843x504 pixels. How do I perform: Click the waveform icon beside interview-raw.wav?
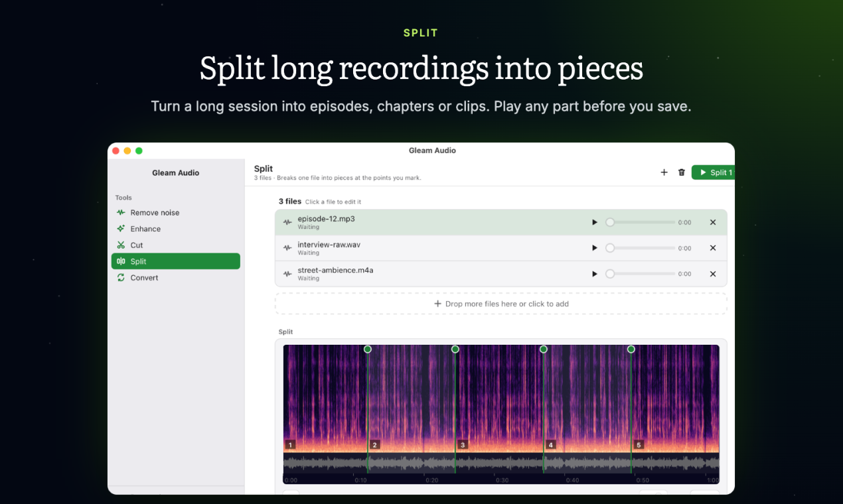(x=287, y=248)
